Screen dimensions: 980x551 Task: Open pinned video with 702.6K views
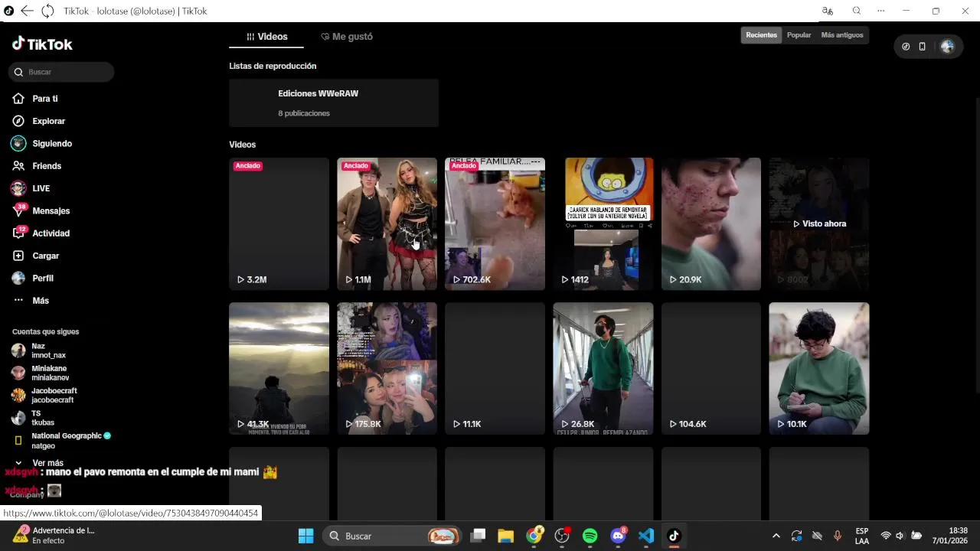[x=495, y=223]
